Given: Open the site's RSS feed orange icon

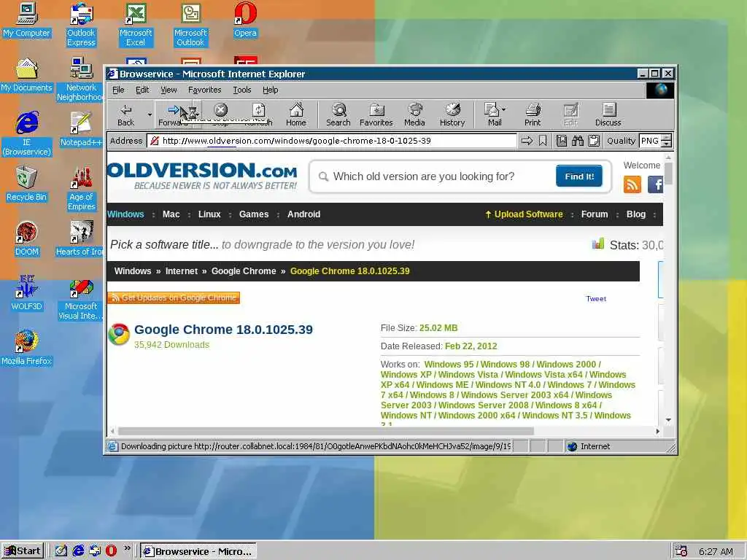Looking at the screenshot, I should pos(632,184).
